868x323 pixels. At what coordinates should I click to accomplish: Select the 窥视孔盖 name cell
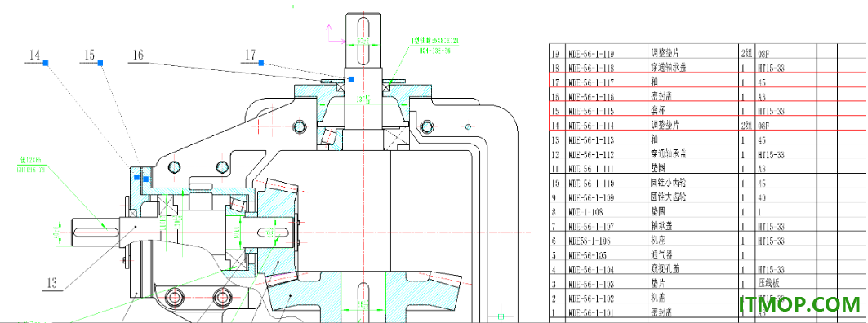tap(666, 269)
